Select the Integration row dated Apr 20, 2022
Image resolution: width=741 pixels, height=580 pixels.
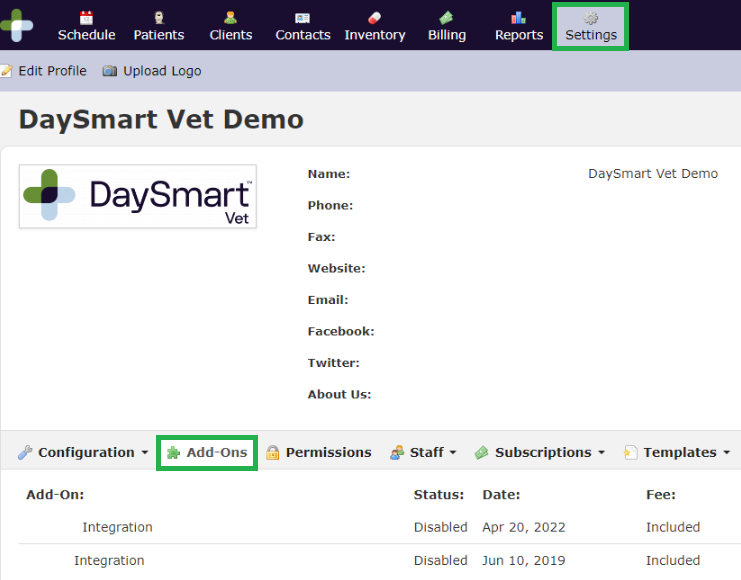(118, 527)
